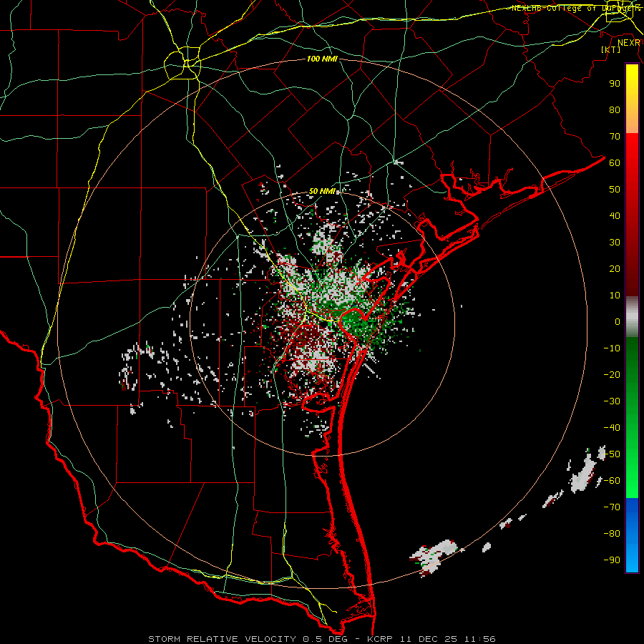This screenshot has height=644, width=644.
Task: Click the 11:56 timestamp in caption
Action: tap(479, 639)
